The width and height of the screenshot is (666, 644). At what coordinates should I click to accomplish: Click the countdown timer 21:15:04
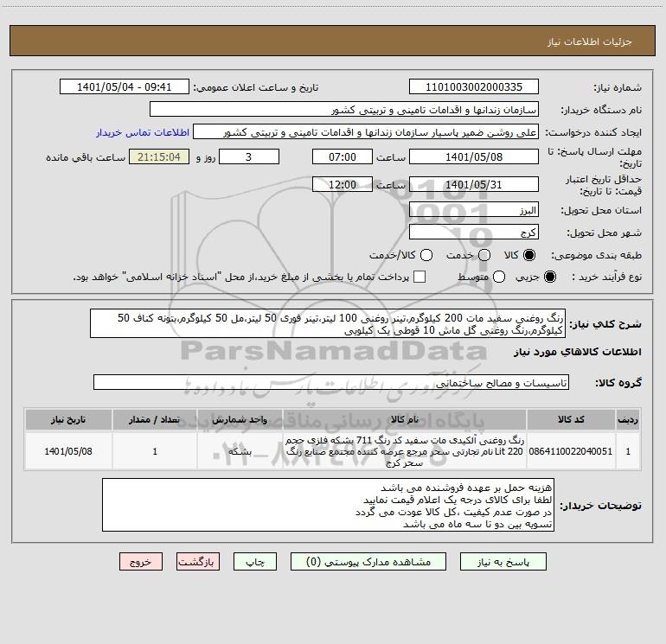coord(159,156)
